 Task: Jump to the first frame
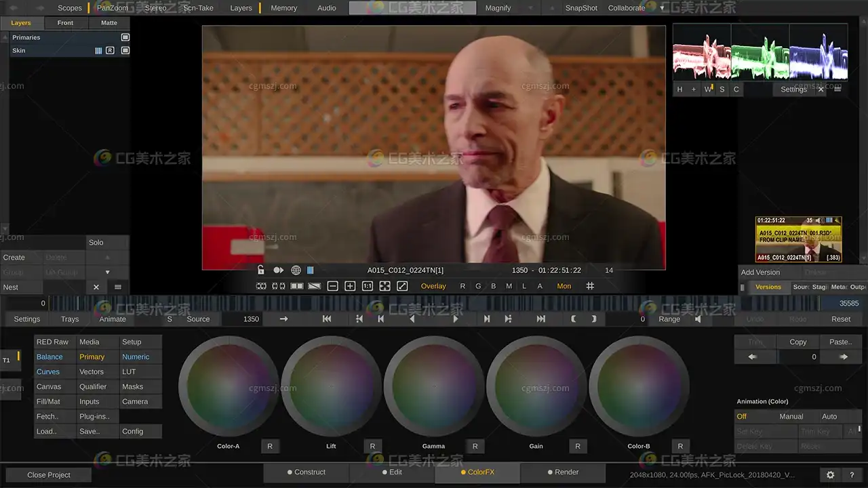tap(327, 319)
